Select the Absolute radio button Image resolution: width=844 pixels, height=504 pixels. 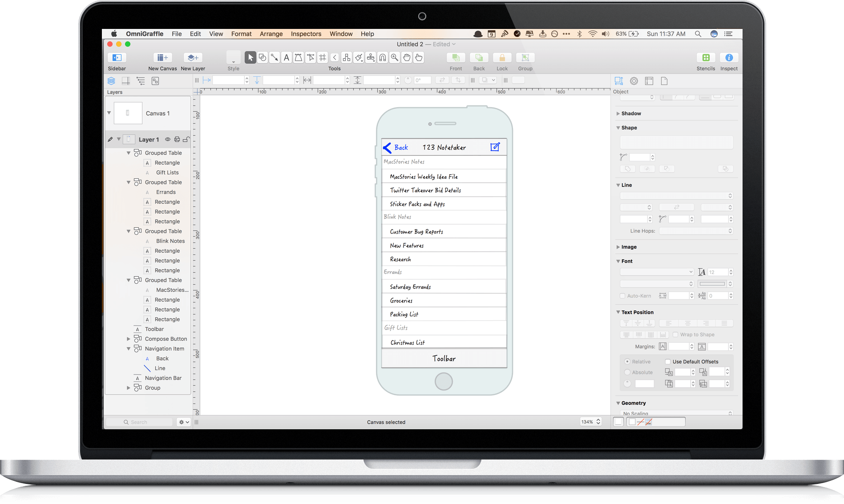(627, 372)
